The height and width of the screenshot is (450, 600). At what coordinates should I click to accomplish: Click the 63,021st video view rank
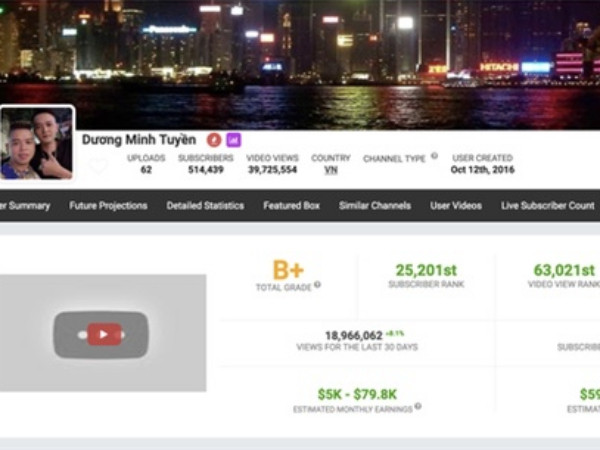[x=564, y=271]
